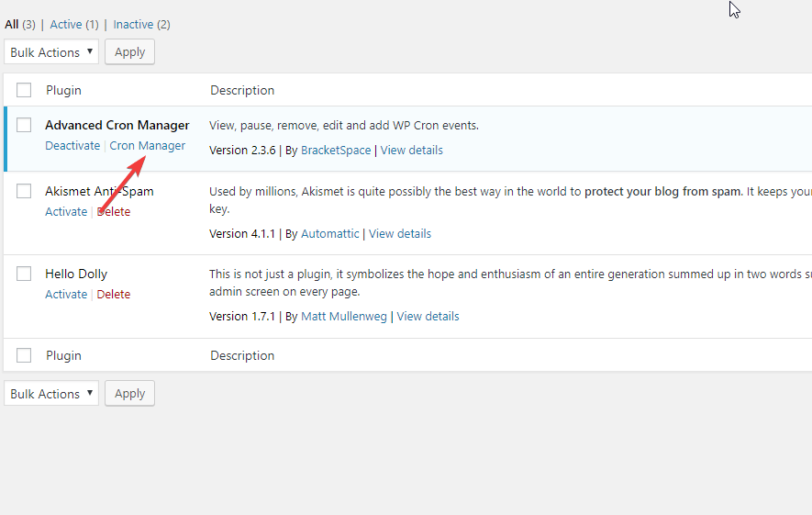Open the top Bulk Actions dropdown

51,52
